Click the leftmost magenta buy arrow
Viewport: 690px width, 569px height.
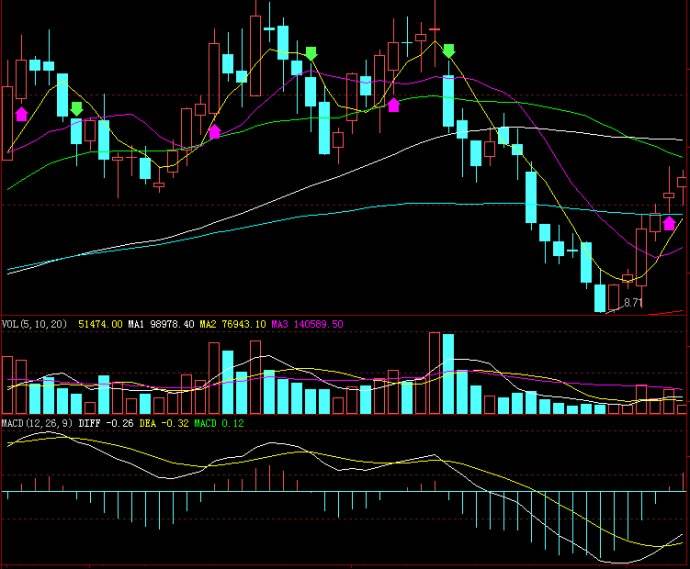[x=22, y=114]
